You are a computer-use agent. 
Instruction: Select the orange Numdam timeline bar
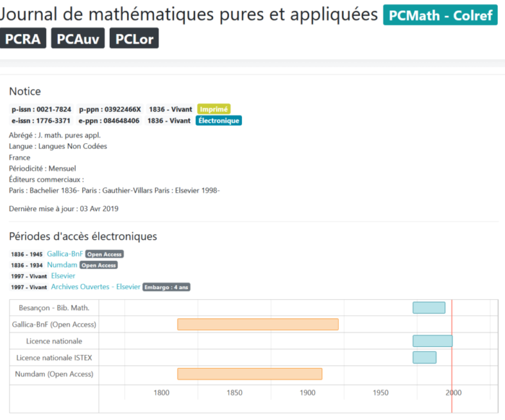pyautogui.click(x=250, y=374)
